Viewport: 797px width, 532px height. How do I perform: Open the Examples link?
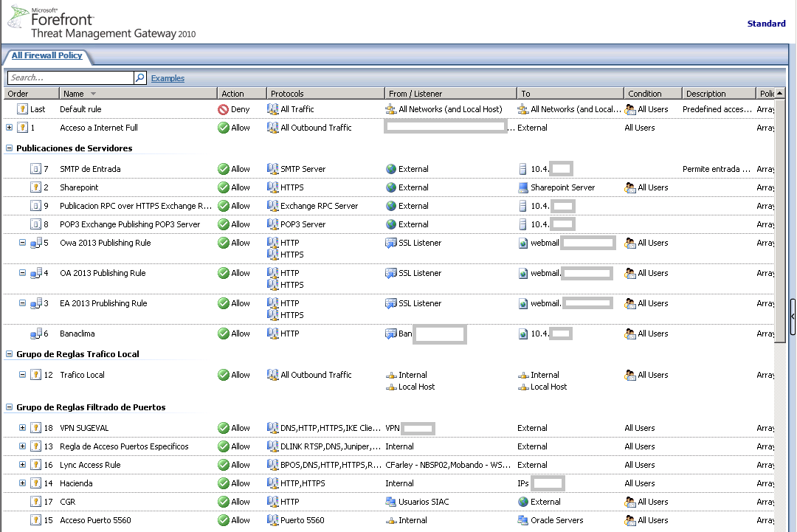[168, 78]
